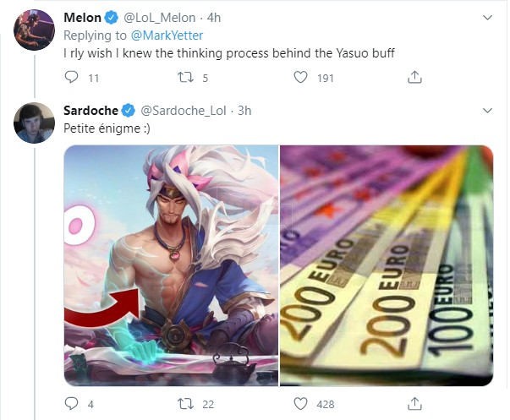
Task: Share Melon's tweet via share icon
Action: tap(414, 77)
